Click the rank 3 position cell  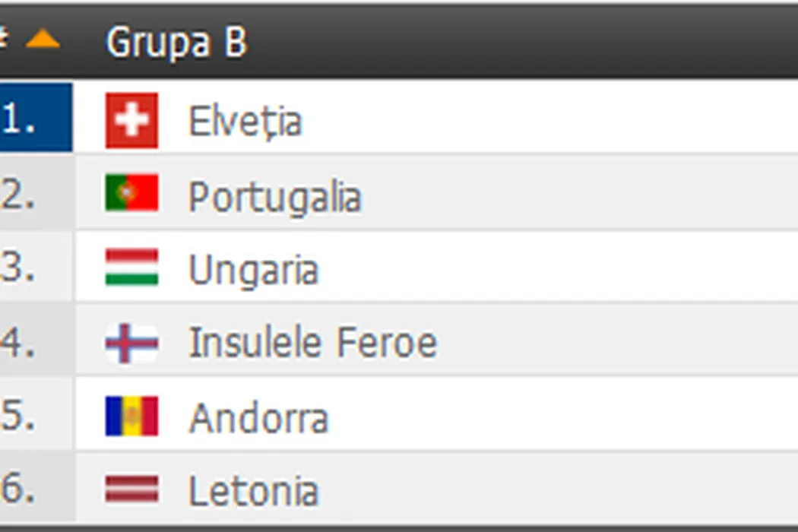[34, 268]
